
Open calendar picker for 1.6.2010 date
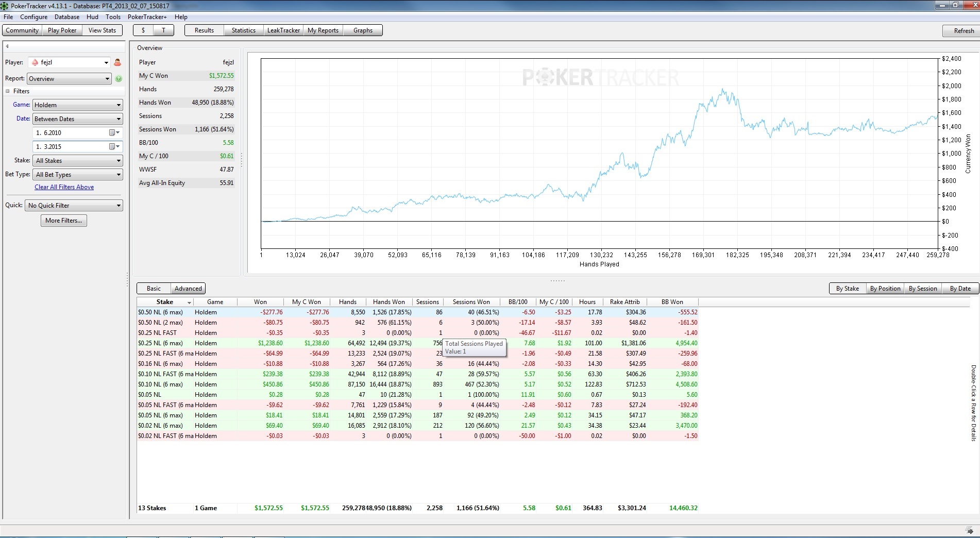tap(114, 133)
